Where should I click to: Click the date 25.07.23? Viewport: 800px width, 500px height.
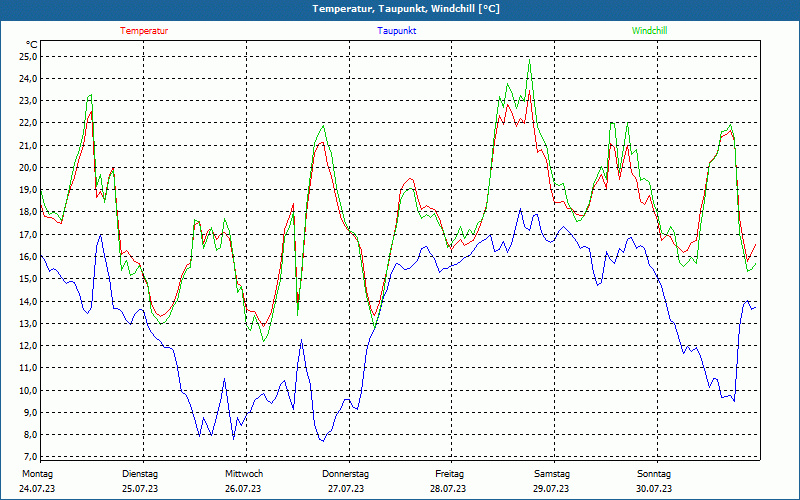pyautogui.click(x=140, y=489)
